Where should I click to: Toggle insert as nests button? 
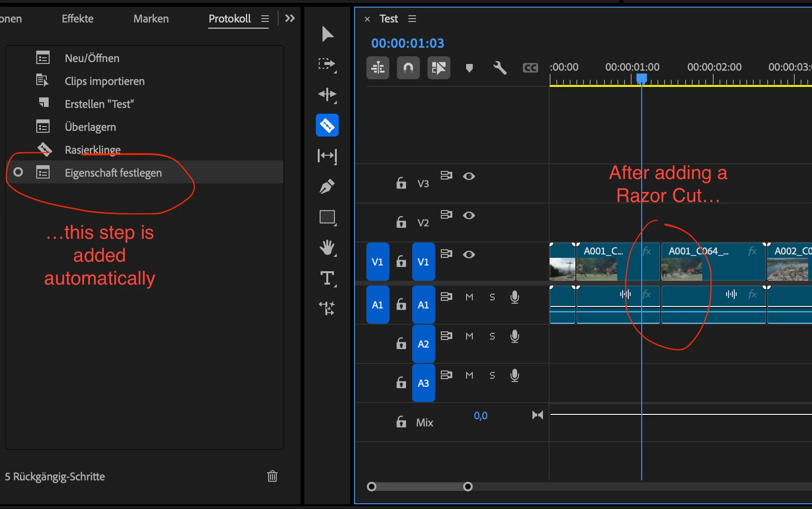[378, 68]
